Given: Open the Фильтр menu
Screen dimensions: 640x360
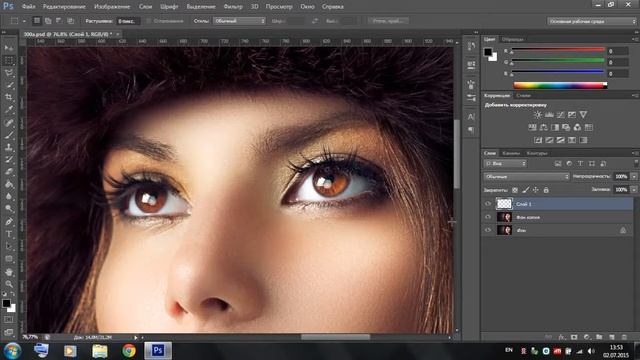Looking at the screenshot, I should point(233,7).
